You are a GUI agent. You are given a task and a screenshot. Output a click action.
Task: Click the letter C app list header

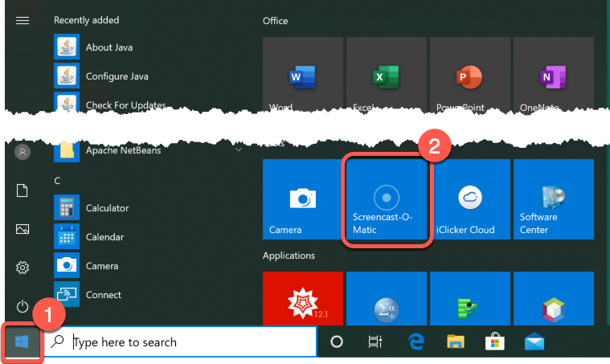click(57, 181)
